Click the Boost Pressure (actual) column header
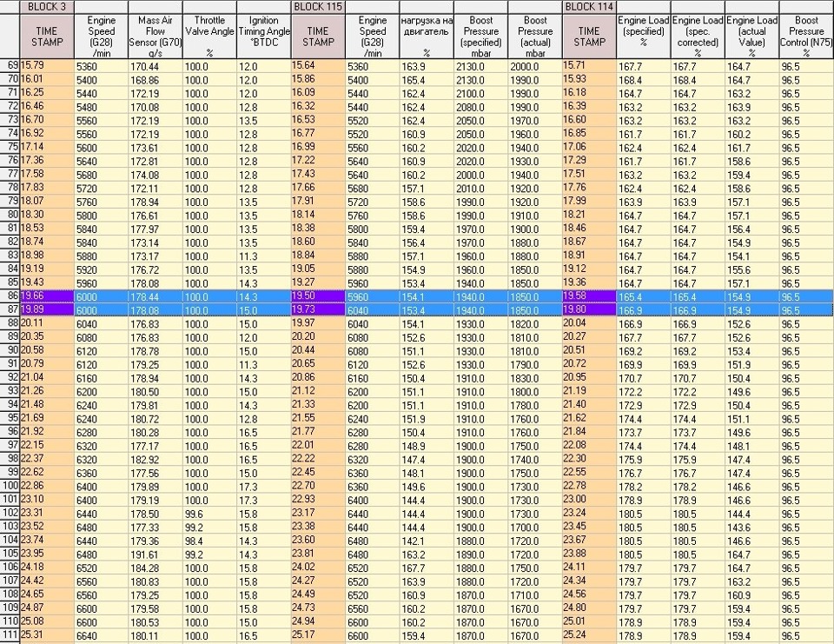Image resolution: width=834 pixels, height=644 pixels. [535, 37]
